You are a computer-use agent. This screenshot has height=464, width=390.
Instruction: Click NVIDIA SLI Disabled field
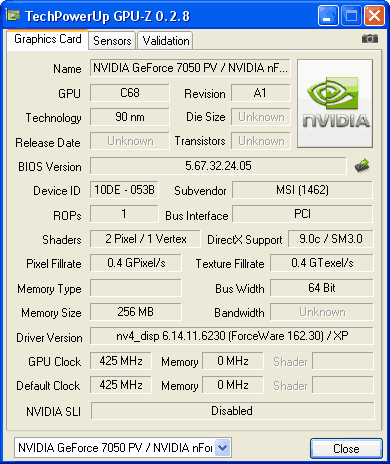pyautogui.click(x=233, y=411)
